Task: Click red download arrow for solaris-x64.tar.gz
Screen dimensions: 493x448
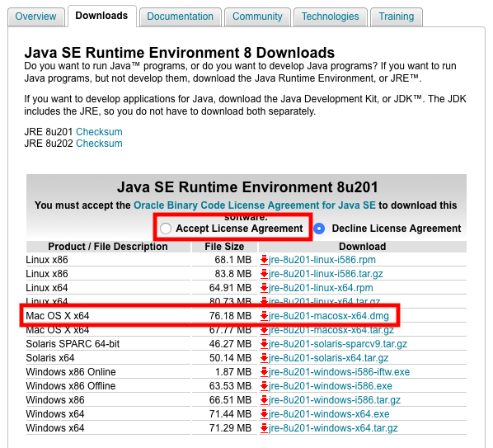Action: (264, 358)
